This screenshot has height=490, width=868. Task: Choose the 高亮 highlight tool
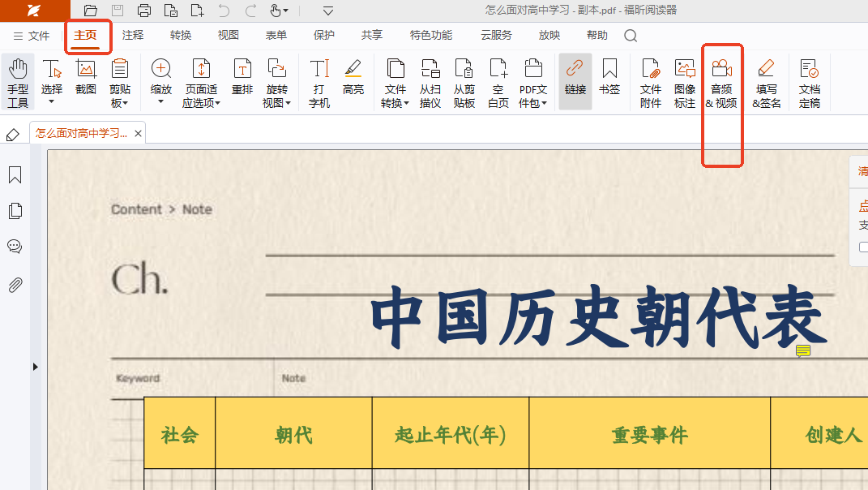[353, 78]
